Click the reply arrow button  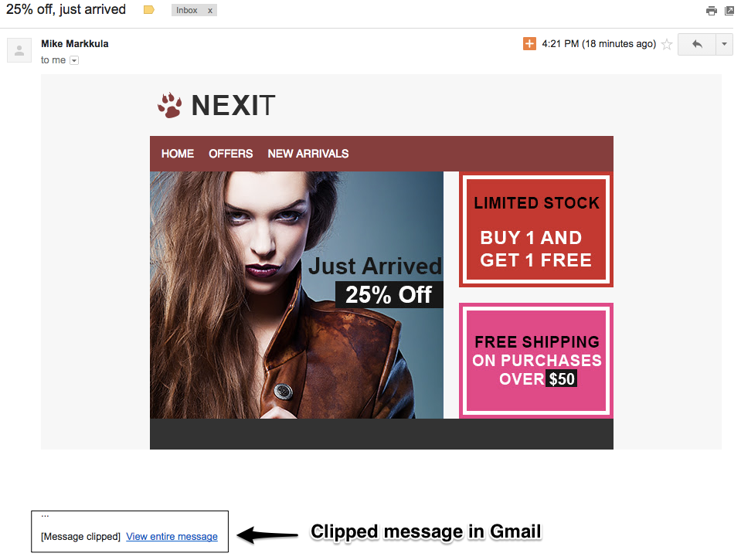pyautogui.click(x=697, y=45)
